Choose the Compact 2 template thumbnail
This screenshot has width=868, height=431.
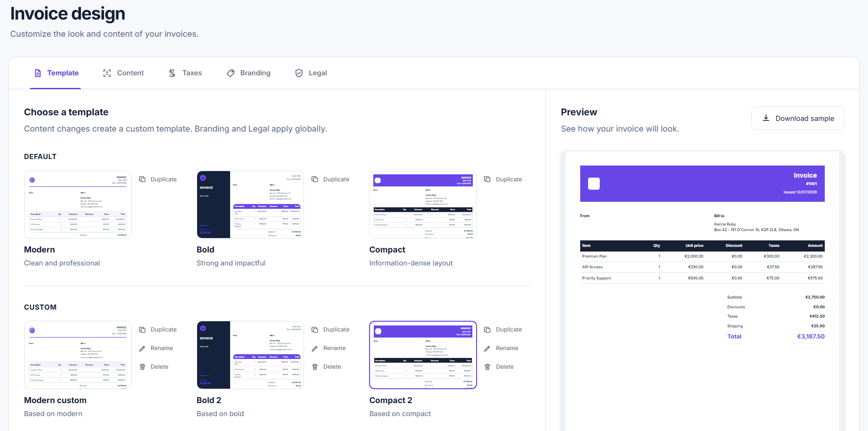pos(423,355)
